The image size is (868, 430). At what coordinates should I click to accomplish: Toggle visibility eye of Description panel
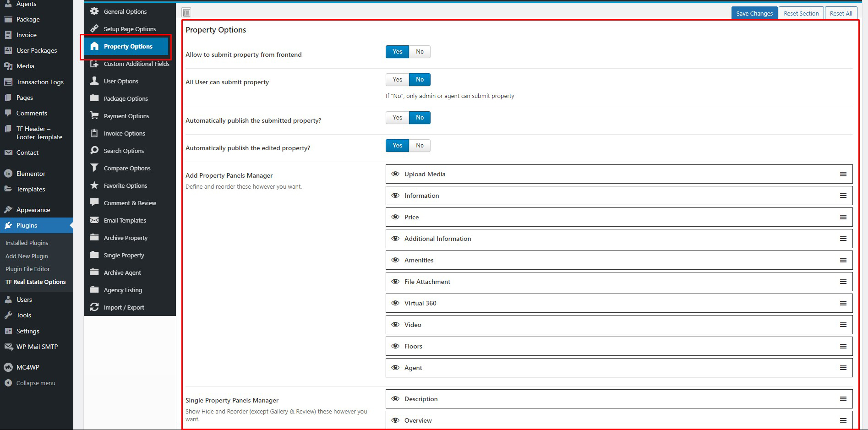coord(395,399)
